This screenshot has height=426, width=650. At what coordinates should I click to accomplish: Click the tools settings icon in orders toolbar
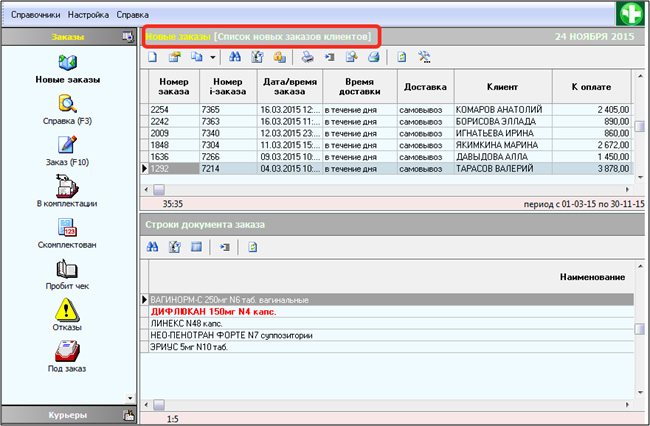coord(425,57)
